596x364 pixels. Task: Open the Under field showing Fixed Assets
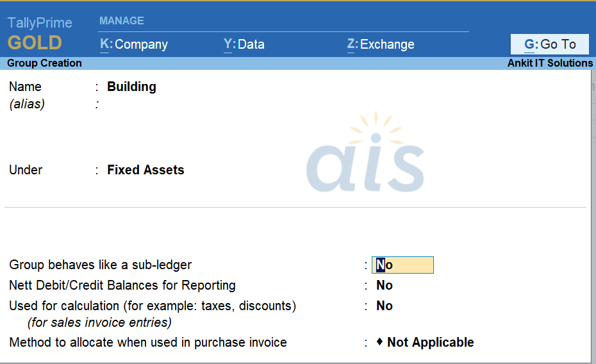(145, 170)
